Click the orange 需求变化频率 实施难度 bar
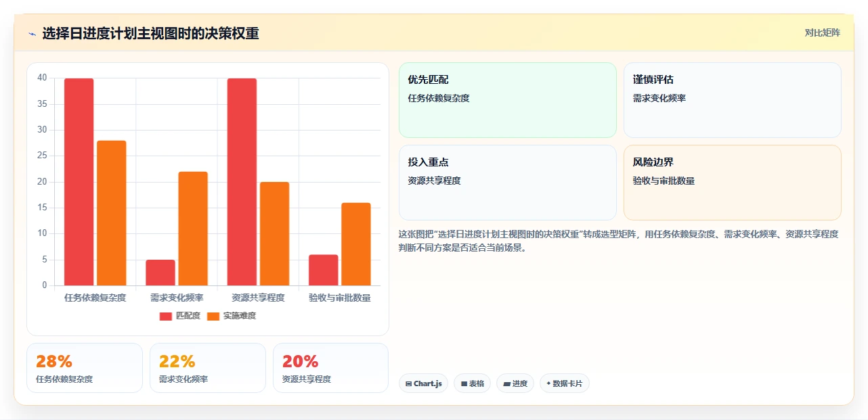The image size is (868, 420). click(193, 229)
